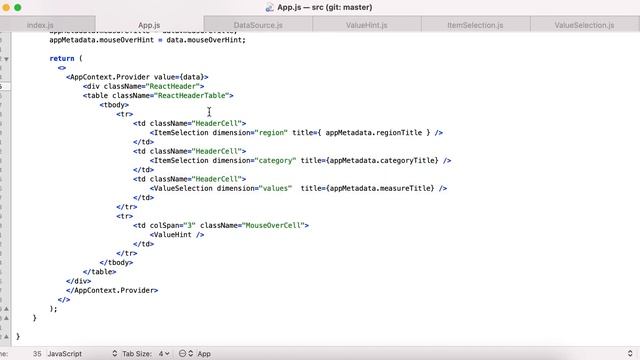Click the 'appMetadata.regionTitle' expression

(x=373, y=133)
